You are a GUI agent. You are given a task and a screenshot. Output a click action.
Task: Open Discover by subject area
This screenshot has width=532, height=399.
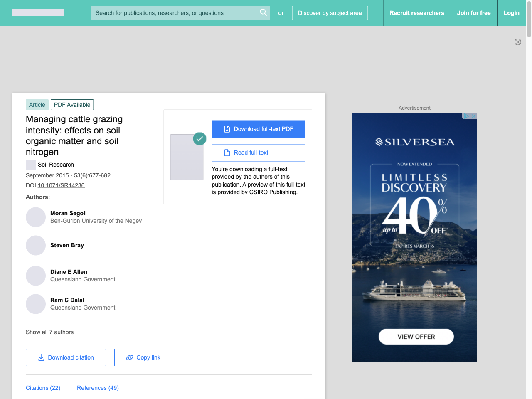(330, 13)
